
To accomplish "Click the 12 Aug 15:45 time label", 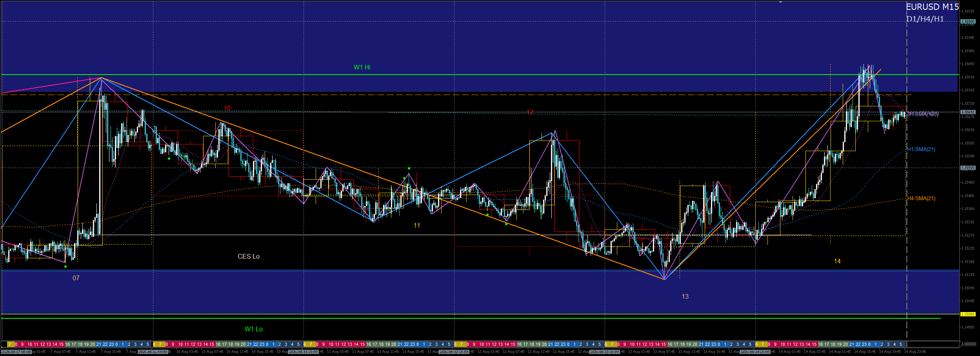I will click(564, 352).
